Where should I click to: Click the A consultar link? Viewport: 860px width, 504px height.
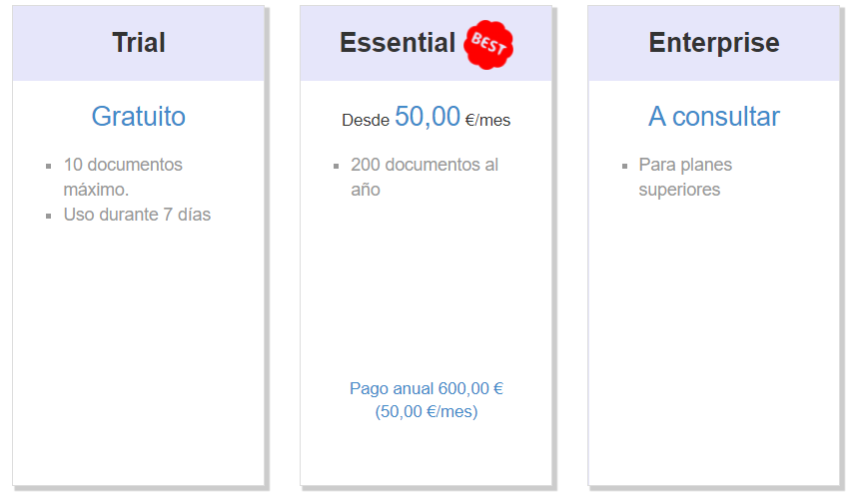tap(714, 116)
